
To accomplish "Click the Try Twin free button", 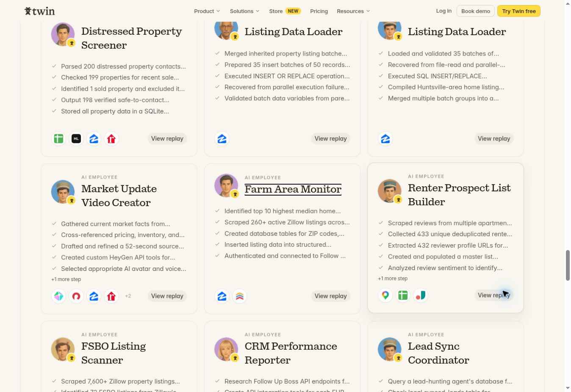I will pos(519,11).
